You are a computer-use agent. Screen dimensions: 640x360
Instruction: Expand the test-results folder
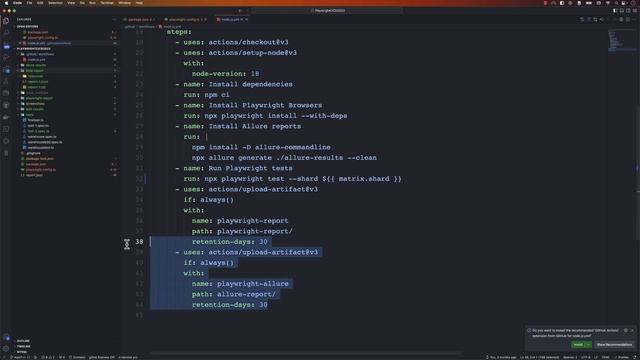tap(35, 109)
